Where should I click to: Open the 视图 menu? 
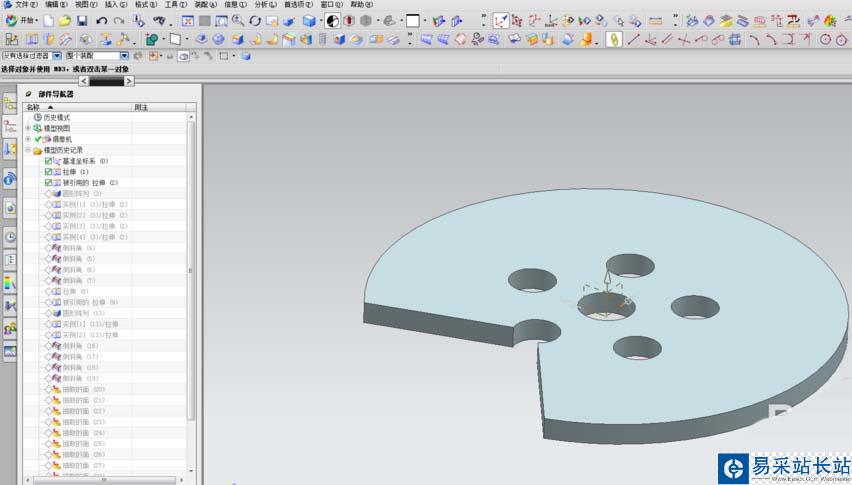(x=86, y=4)
